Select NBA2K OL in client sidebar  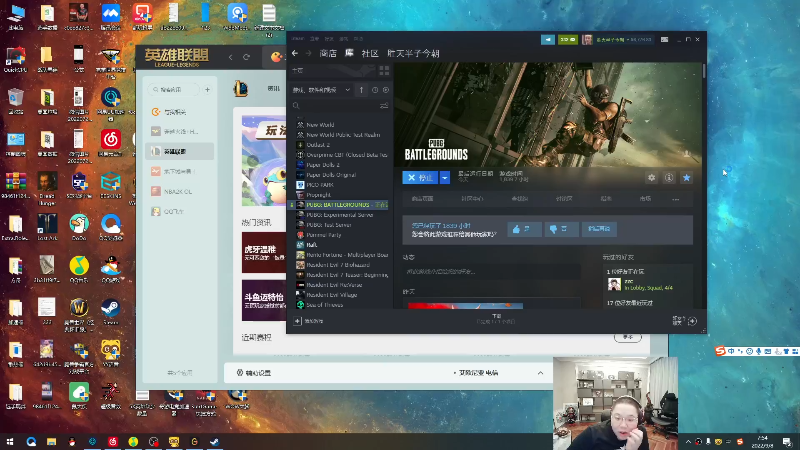point(180,191)
